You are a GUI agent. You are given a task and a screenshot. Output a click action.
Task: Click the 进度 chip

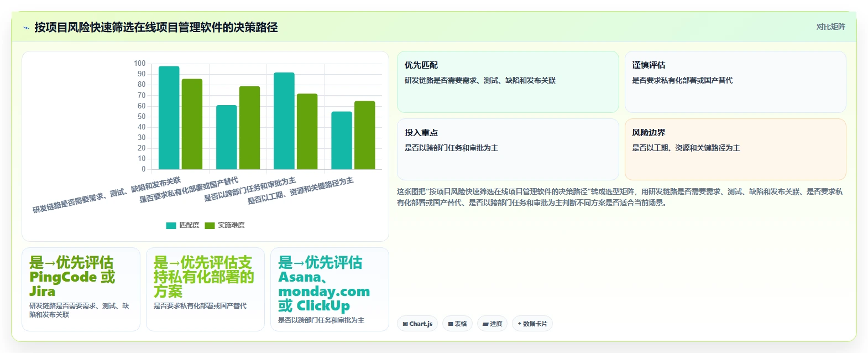point(492,324)
